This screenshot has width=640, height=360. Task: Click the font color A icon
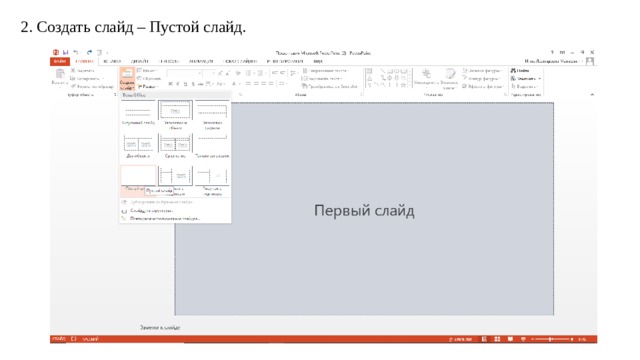click(x=234, y=84)
